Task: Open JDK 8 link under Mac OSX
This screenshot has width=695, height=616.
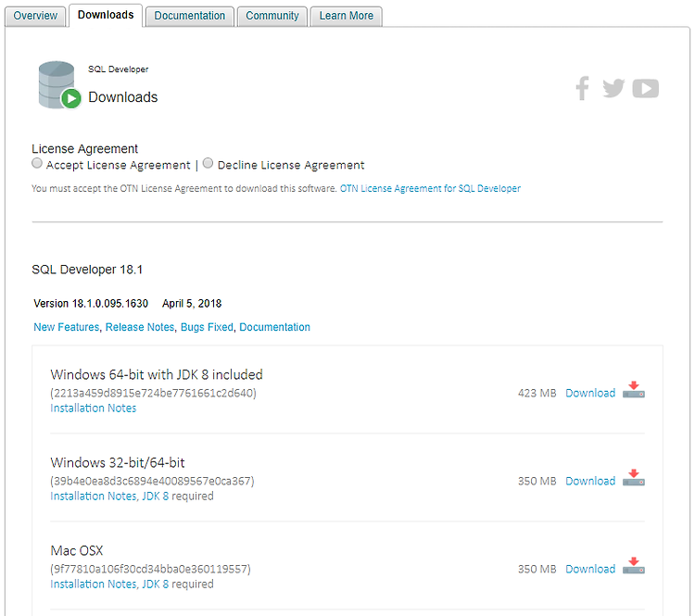Action: point(155,585)
